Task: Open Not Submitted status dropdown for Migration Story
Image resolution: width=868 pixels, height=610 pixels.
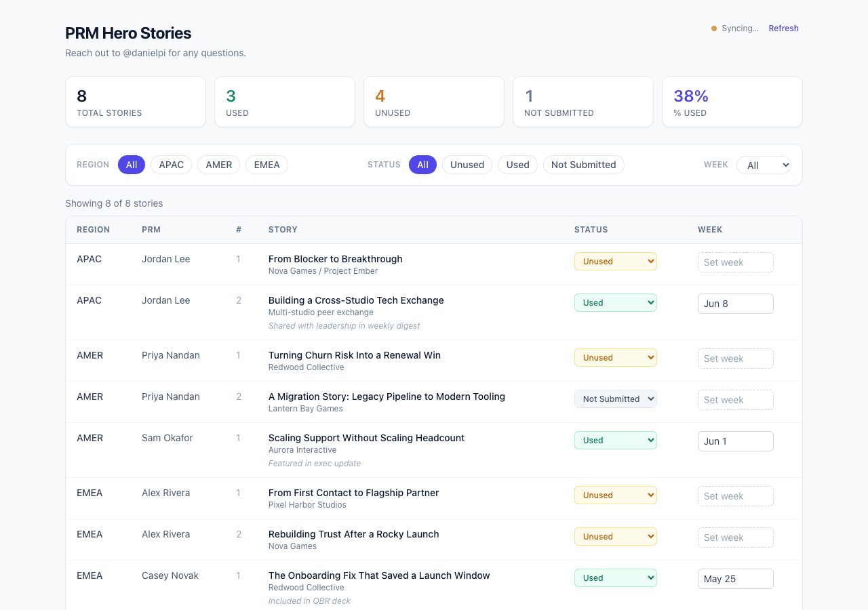Action: (x=616, y=399)
